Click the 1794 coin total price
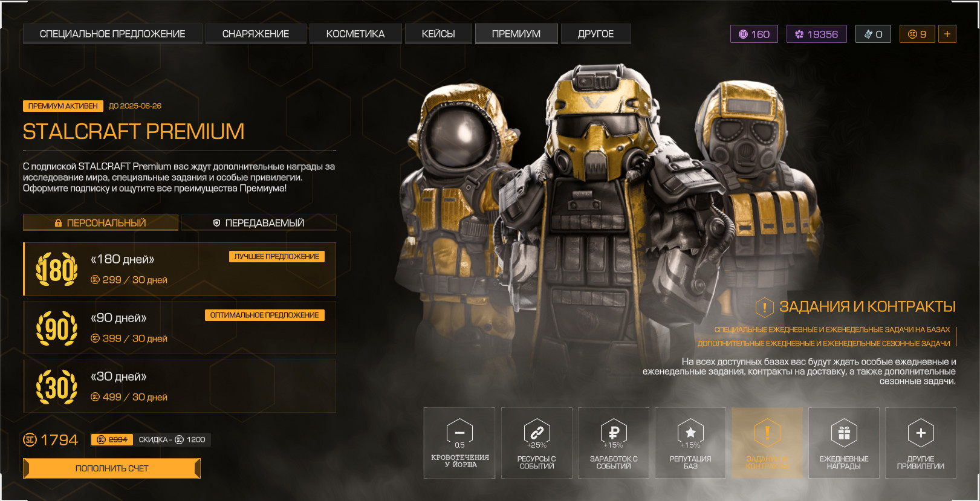This screenshot has width=980, height=501. tap(51, 440)
